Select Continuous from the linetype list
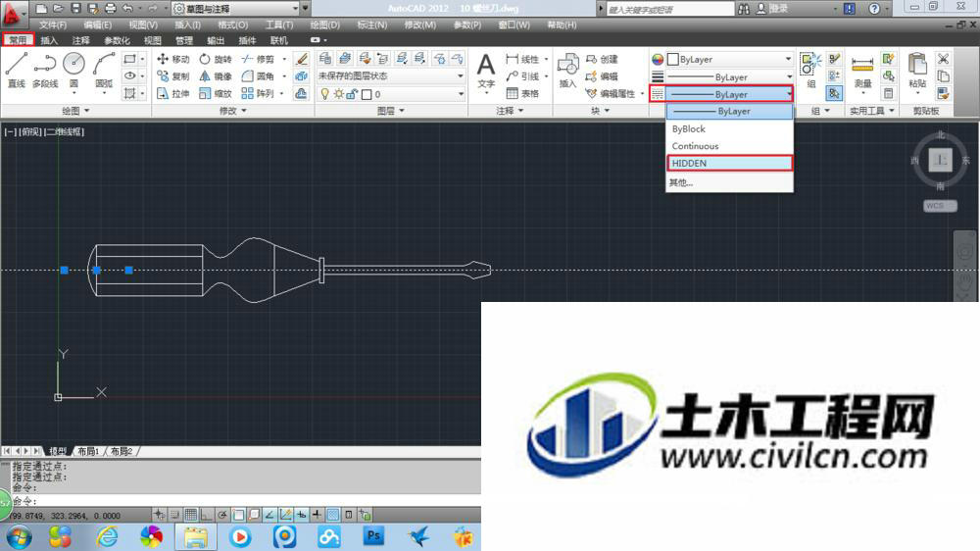The width and height of the screenshot is (980, 551). click(x=729, y=146)
